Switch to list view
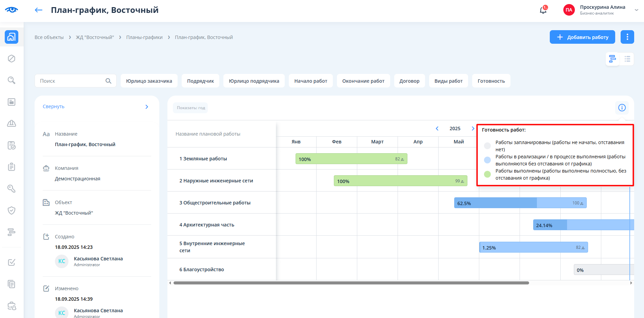Viewport: 644px width, 318px height. (627, 59)
